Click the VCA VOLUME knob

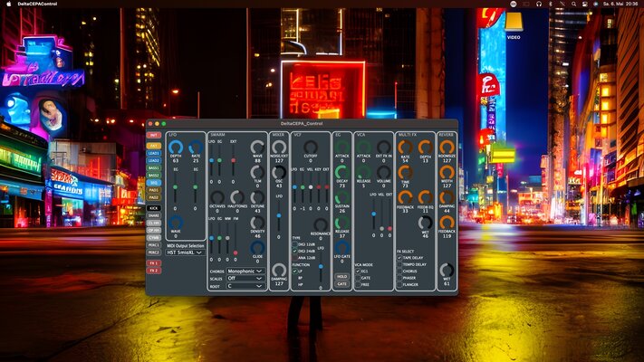(x=384, y=172)
